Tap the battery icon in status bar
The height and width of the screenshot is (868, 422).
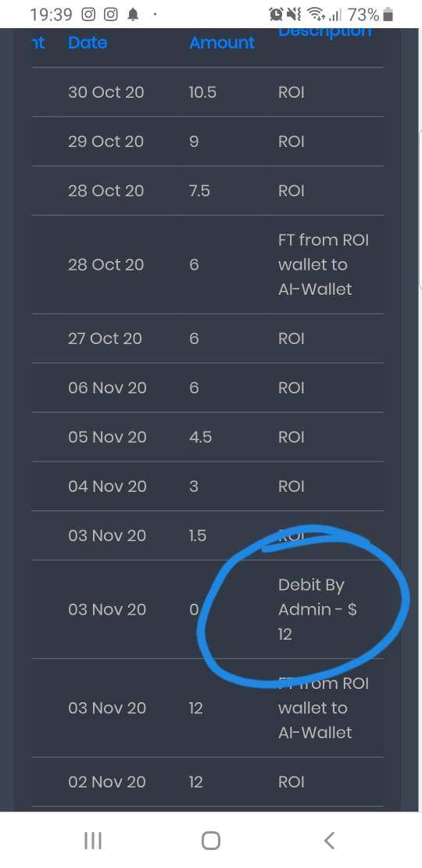click(388, 14)
